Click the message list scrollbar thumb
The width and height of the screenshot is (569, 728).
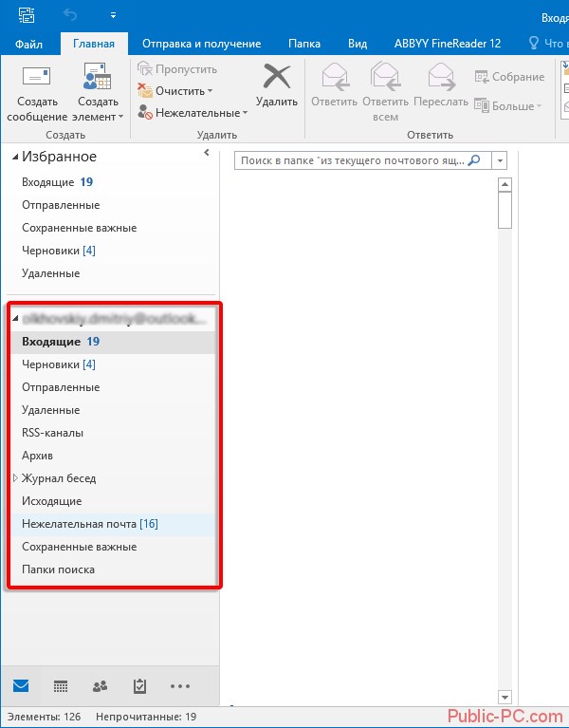click(505, 211)
